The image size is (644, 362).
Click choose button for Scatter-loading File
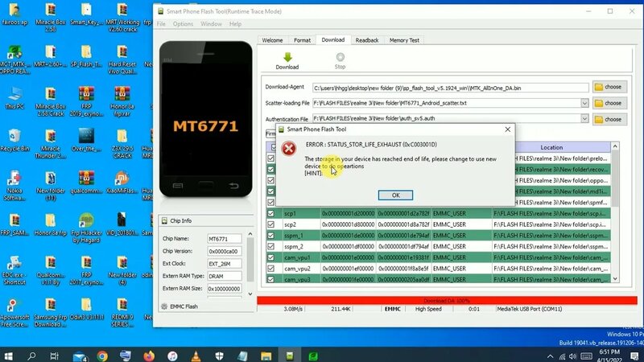(x=609, y=103)
